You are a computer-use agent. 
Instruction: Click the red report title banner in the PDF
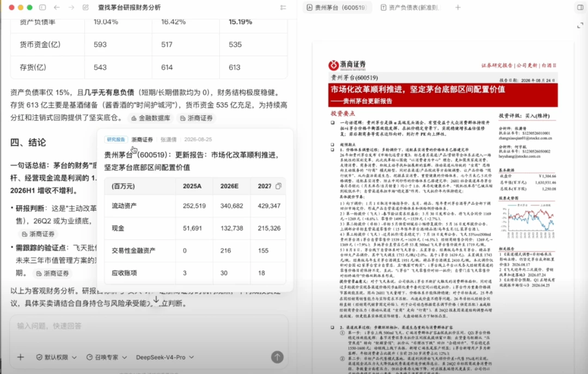443,95
